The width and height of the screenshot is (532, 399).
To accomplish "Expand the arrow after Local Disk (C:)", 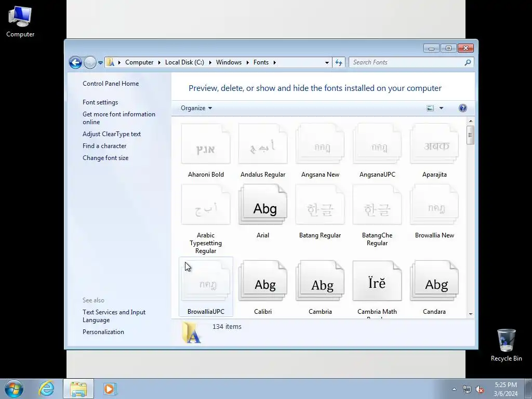I will tap(210, 62).
